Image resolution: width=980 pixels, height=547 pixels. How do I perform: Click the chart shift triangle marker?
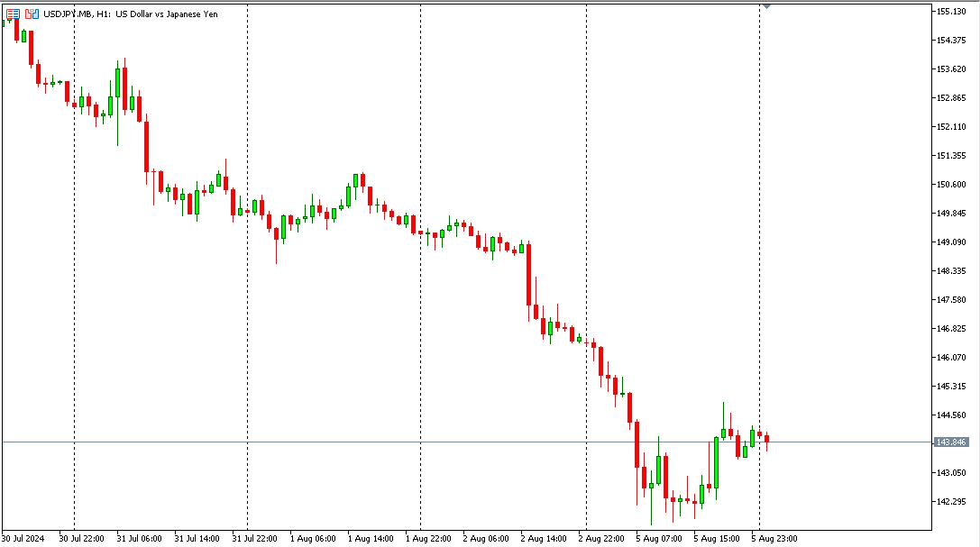766,6
